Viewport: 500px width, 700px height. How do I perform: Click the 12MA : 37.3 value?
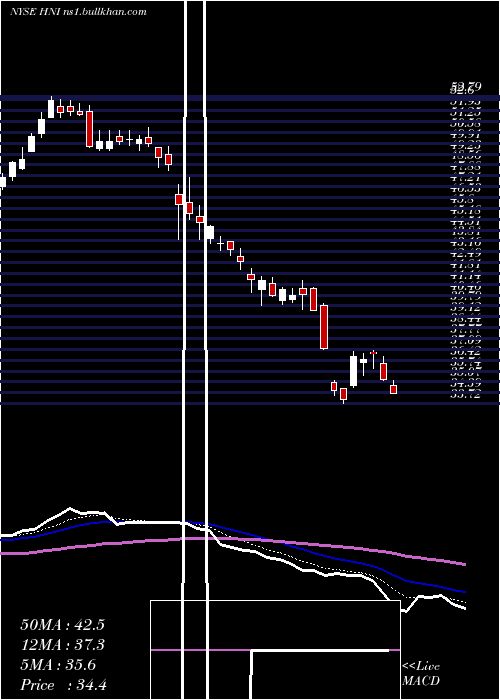(x=63, y=645)
